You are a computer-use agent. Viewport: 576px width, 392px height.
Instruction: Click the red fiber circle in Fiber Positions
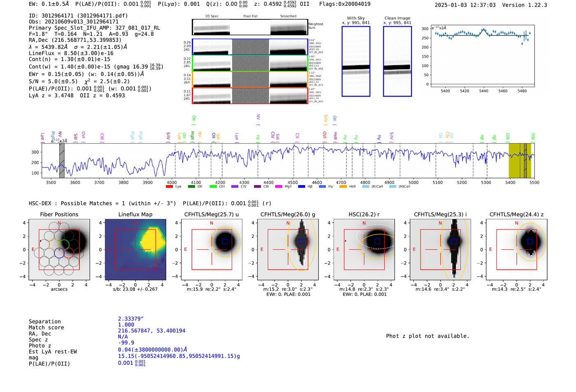coord(69,253)
